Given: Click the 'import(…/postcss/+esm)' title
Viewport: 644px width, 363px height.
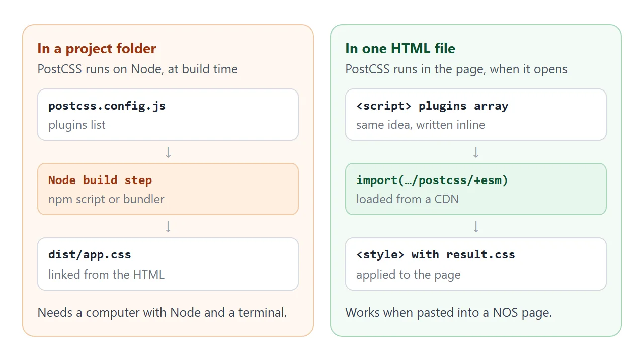Looking at the screenshot, I should pos(432,180).
